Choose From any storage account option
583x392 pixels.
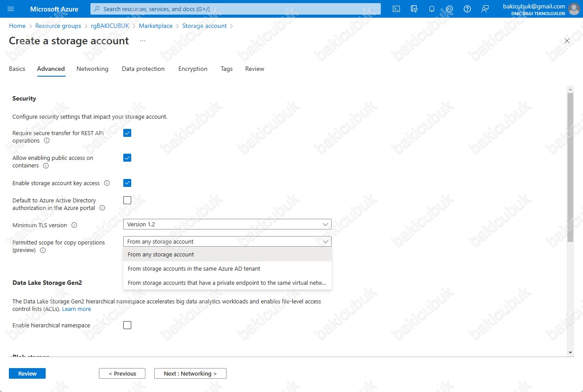pyautogui.click(x=227, y=255)
